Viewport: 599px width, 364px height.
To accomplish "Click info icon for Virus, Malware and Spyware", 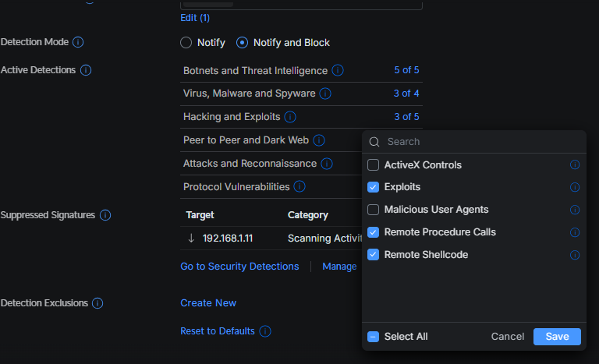I will 325,94.
